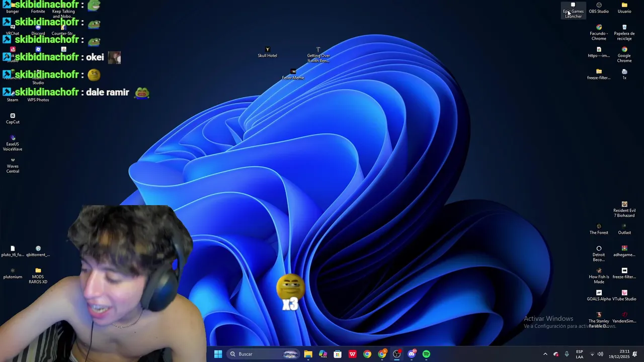The height and width of the screenshot is (362, 644).
Task: Open the Waves Central desktop shortcut
Action: pos(13,165)
